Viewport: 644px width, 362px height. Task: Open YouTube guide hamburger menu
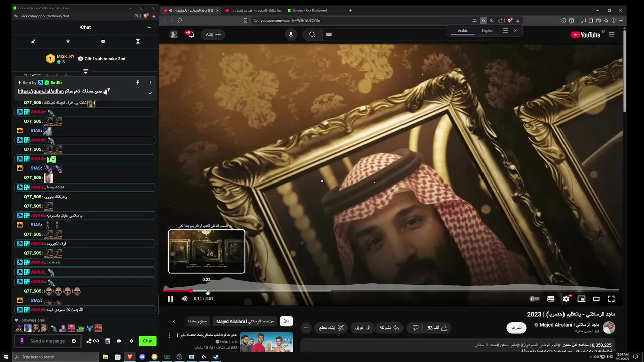(x=611, y=35)
